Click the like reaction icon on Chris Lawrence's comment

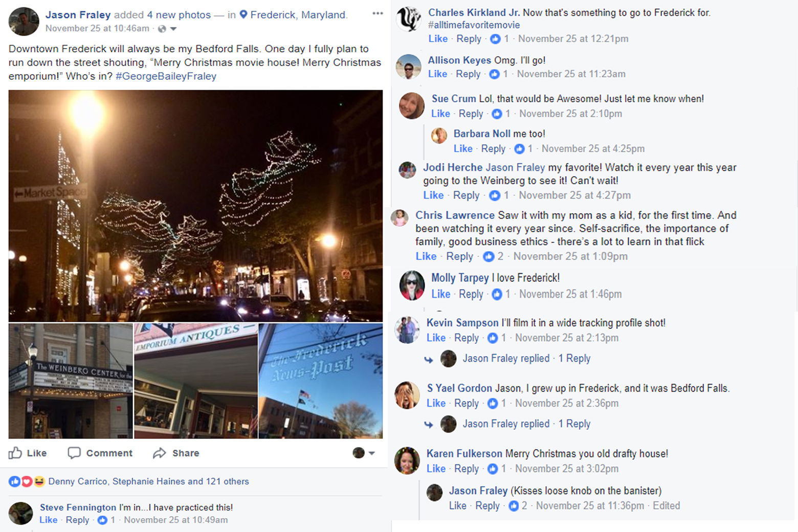489,256
